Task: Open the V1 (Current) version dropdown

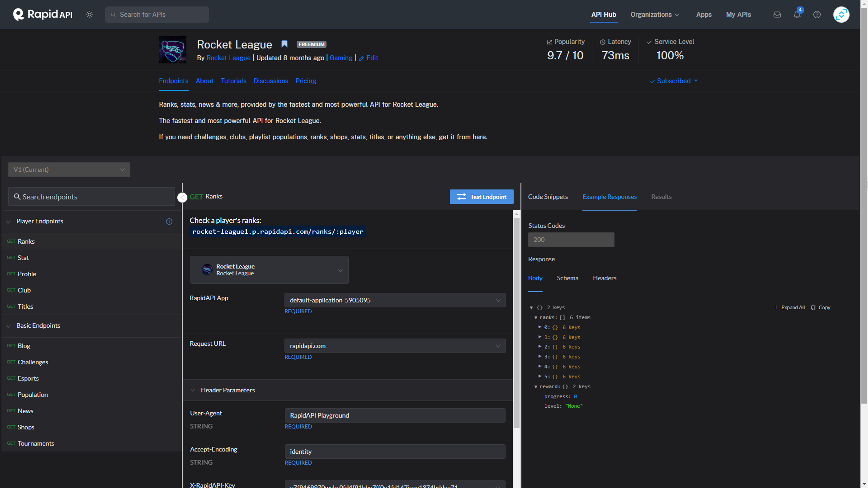Action: pyautogui.click(x=69, y=169)
